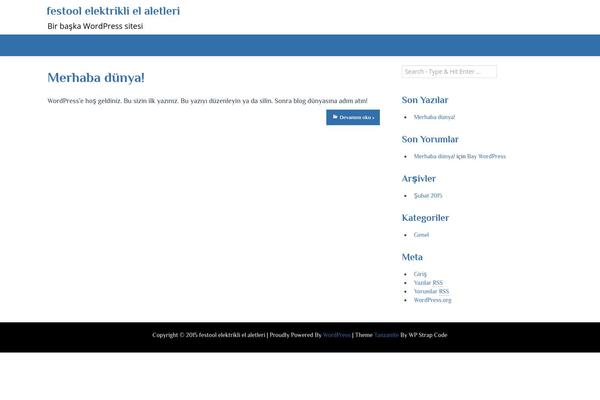
Task: Open the Şubat 2015 archive
Action: (428, 196)
